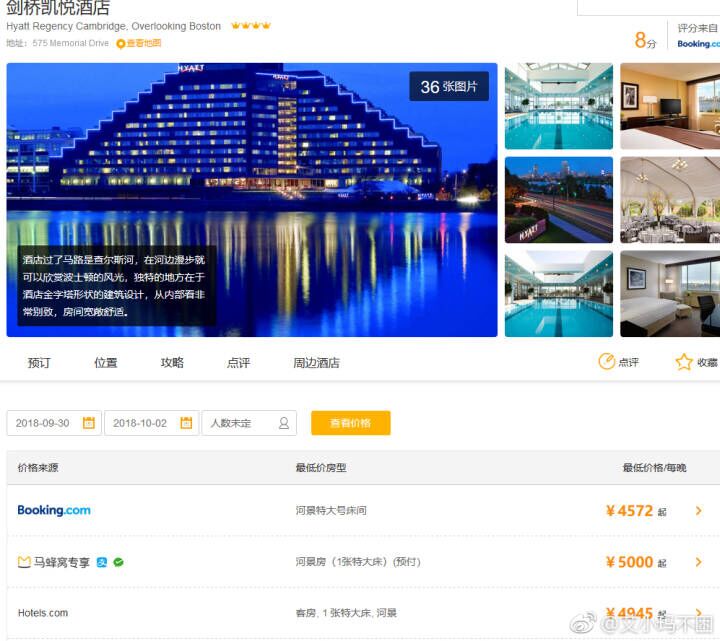Open the 查看地图 map link

[x=144, y=43]
